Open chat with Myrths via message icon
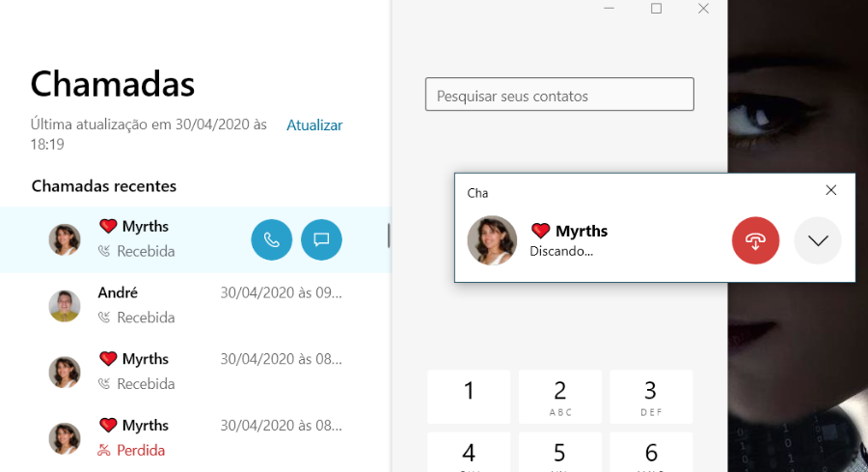This screenshot has width=868, height=472. pos(322,239)
